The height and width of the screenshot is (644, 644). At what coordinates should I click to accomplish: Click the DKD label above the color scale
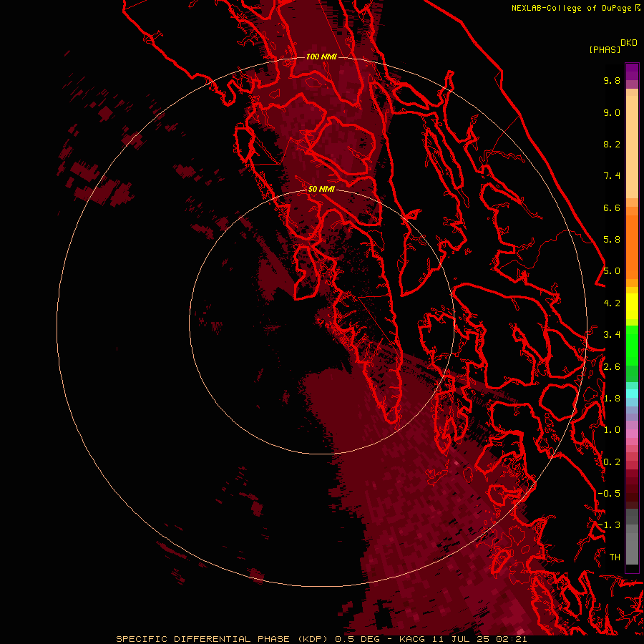(628, 43)
